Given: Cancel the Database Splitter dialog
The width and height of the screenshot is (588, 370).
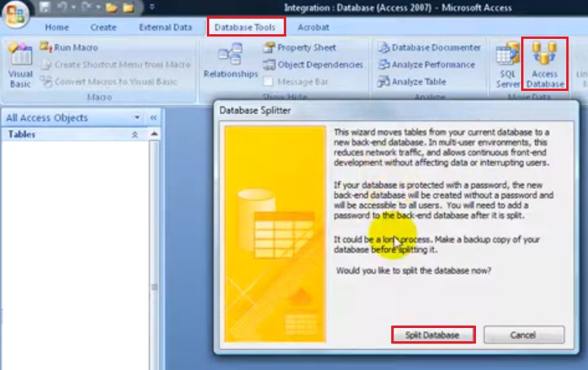Looking at the screenshot, I should [x=524, y=335].
